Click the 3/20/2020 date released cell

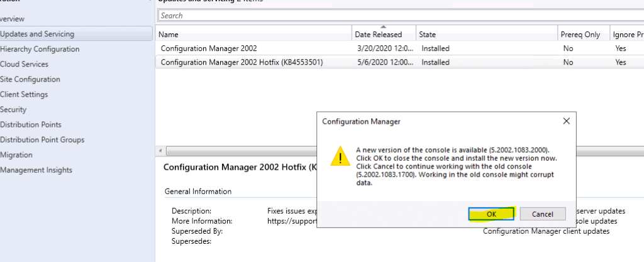pos(386,48)
